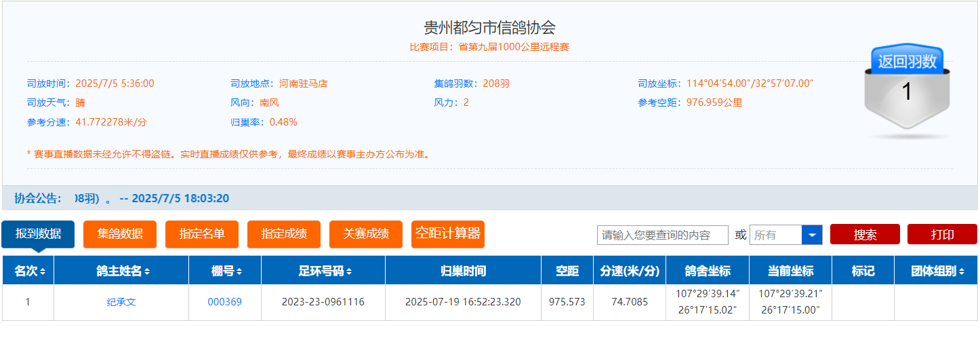Switch to 集鸽数据 tab
Viewport: 980px width, 342px height.
pyautogui.click(x=120, y=234)
